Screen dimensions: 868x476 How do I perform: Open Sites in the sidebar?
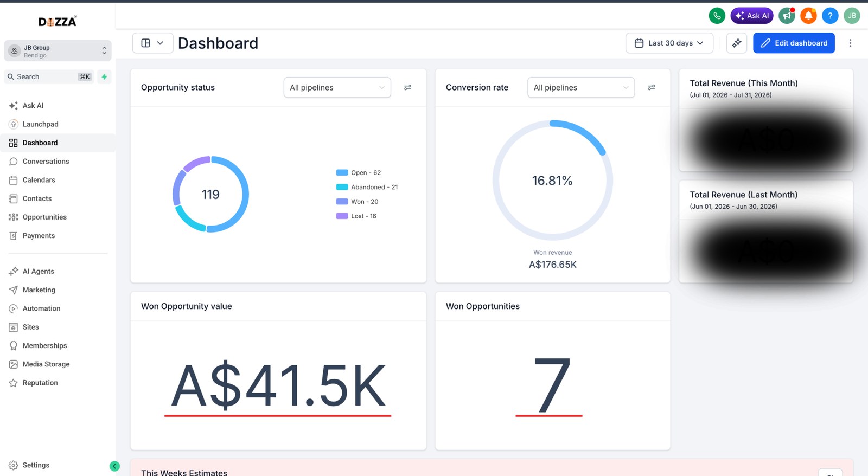(x=58, y=327)
